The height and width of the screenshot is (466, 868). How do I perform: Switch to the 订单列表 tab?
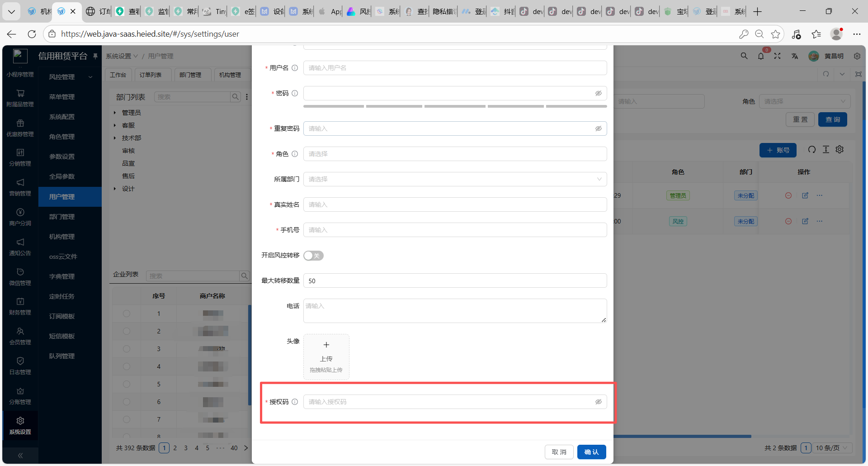click(x=151, y=75)
